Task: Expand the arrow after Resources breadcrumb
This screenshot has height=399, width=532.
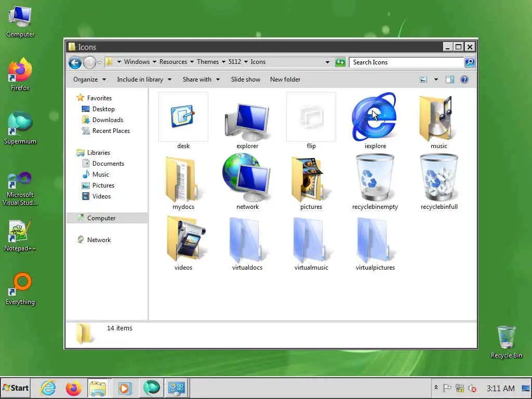Action: point(192,62)
